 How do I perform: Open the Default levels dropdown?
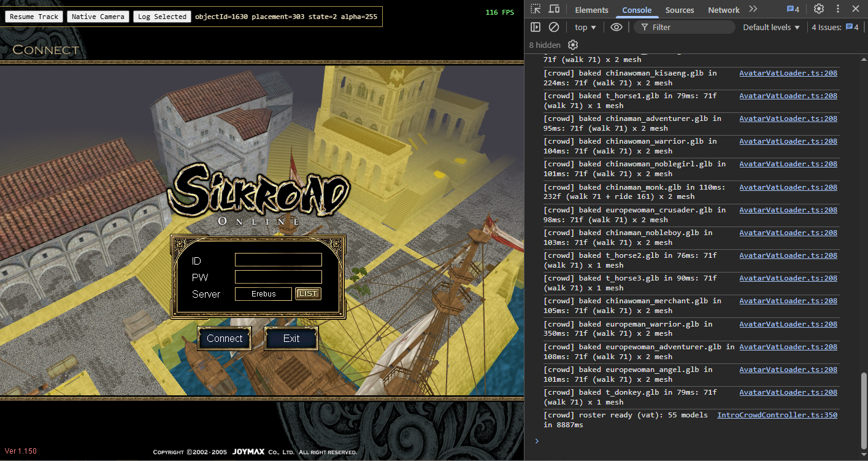click(x=771, y=27)
